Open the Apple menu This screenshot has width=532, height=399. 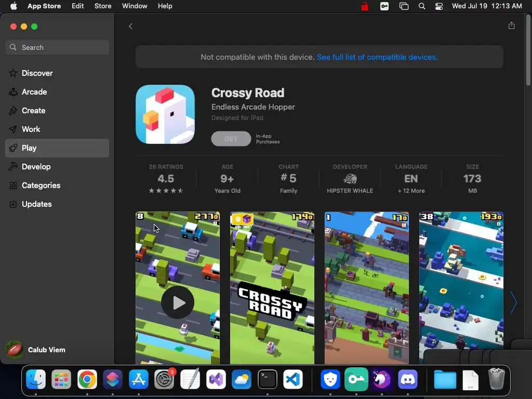pyautogui.click(x=14, y=6)
